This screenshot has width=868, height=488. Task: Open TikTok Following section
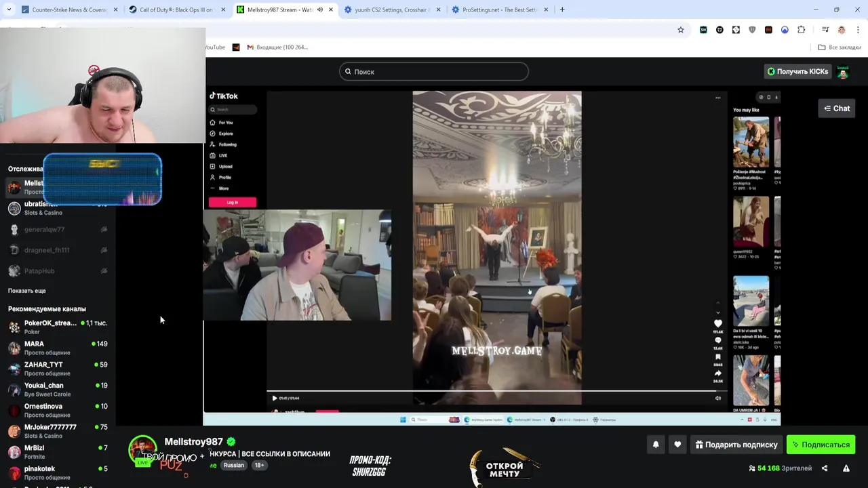[223, 144]
